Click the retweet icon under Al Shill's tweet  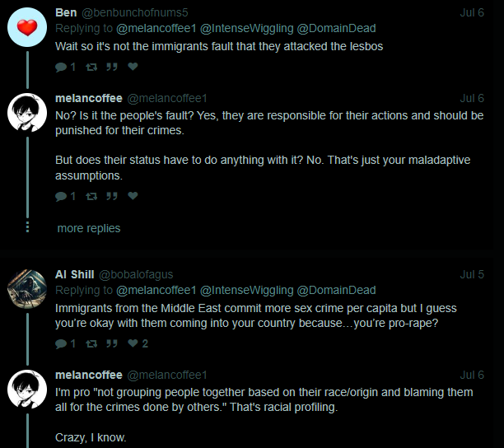point(92,343)
